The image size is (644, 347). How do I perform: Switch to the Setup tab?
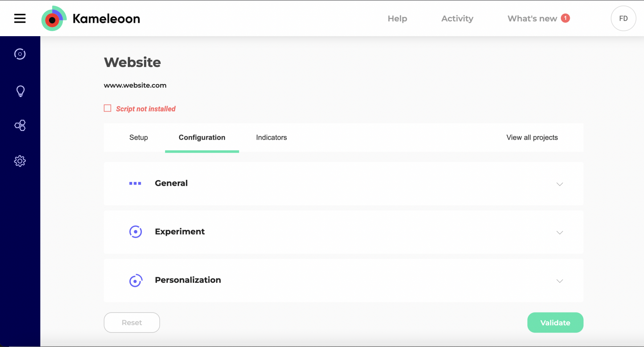click(139, 137)
